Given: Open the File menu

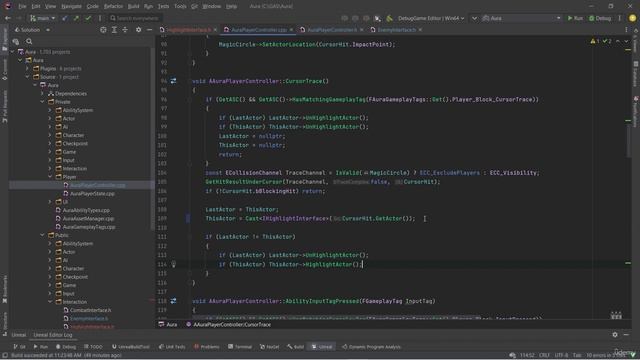Looking at the screenshot, I should (22, 6).
